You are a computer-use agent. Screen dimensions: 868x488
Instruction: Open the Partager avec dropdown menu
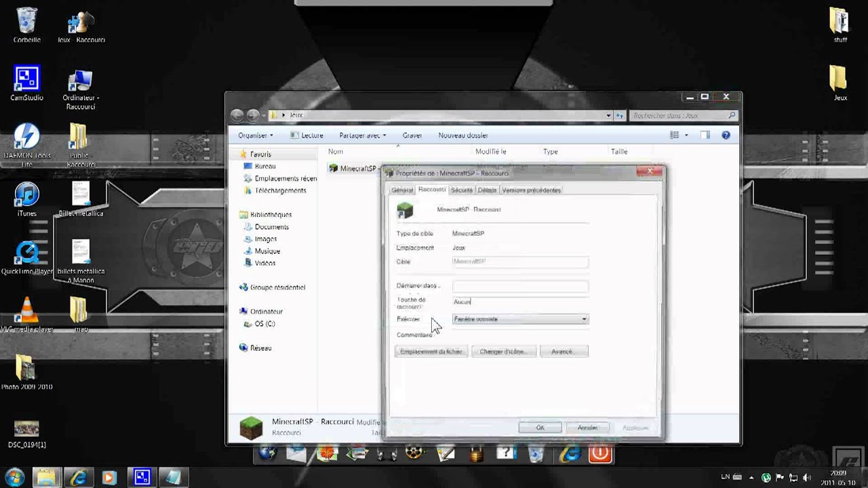pos(363,136)
